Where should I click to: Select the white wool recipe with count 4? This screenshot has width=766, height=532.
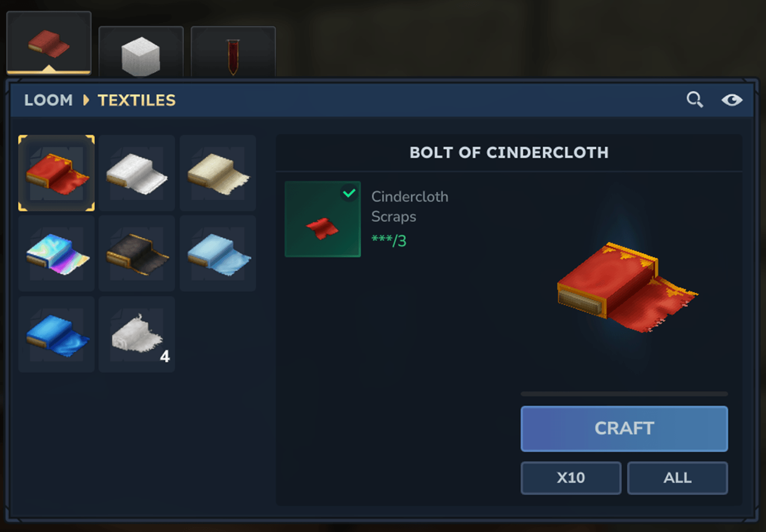pos(137,334)
